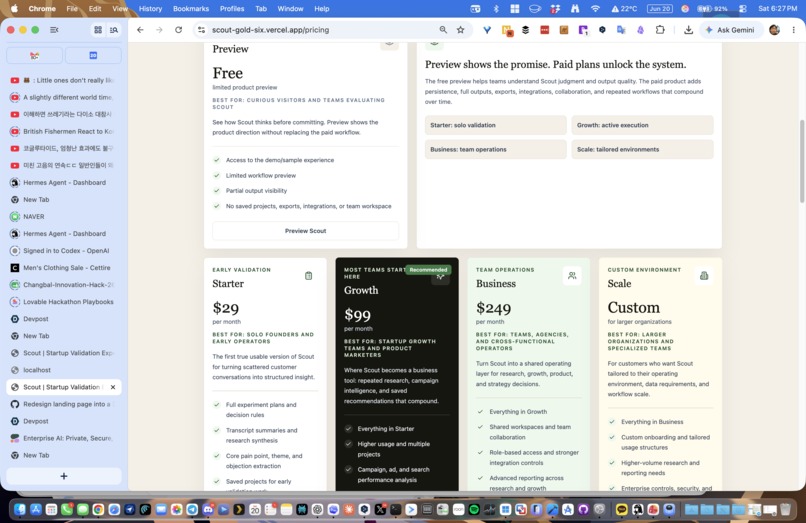The width and height of the screenshot is (806, 523).
Task: Switch to Signed in to Codex - OpenAI tab
Action: point(64,250)
